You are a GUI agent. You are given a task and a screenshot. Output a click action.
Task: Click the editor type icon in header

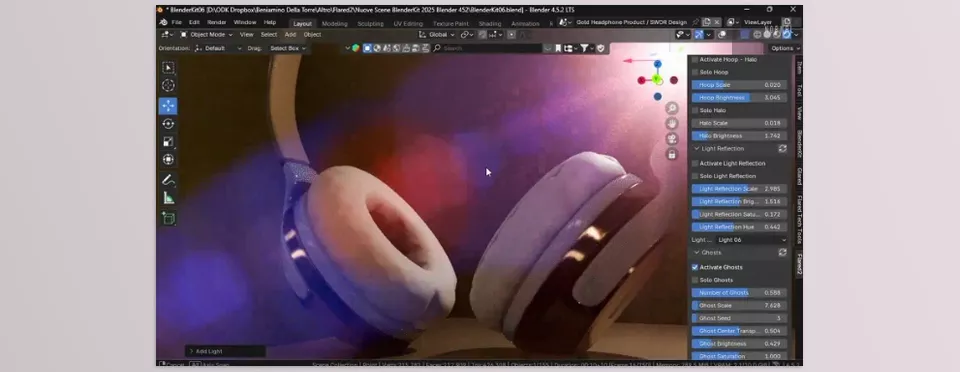pyautogui.click(x=167, y=35)
